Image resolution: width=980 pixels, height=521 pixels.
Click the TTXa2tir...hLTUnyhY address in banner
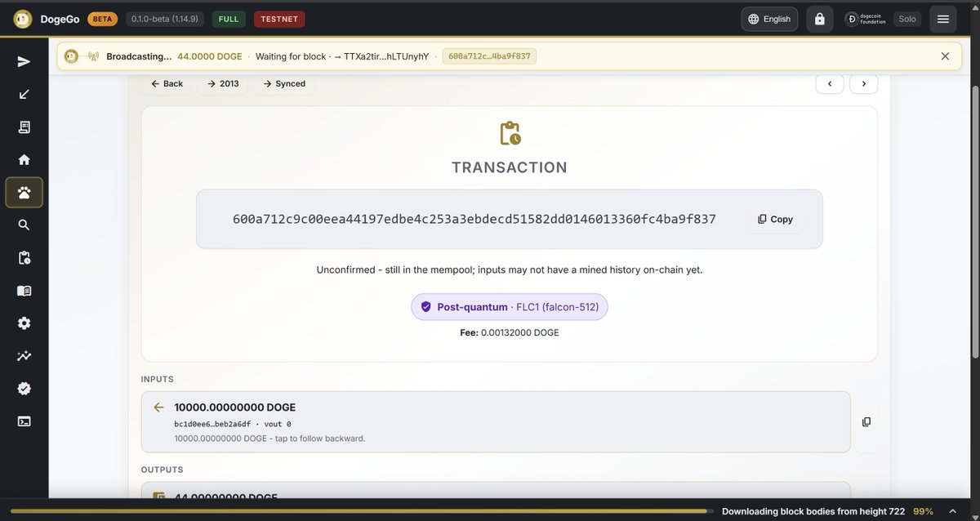point(386,56)
